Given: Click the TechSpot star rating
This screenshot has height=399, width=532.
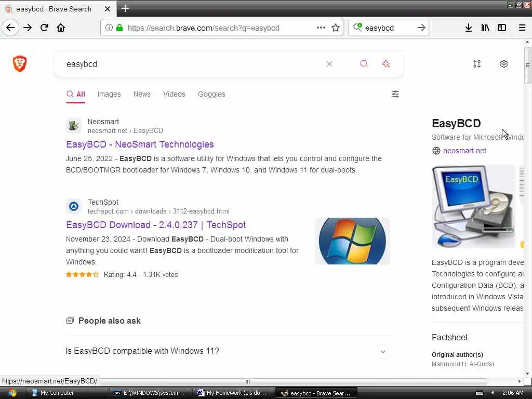Looking at the screenshot, I should (82, 274).
